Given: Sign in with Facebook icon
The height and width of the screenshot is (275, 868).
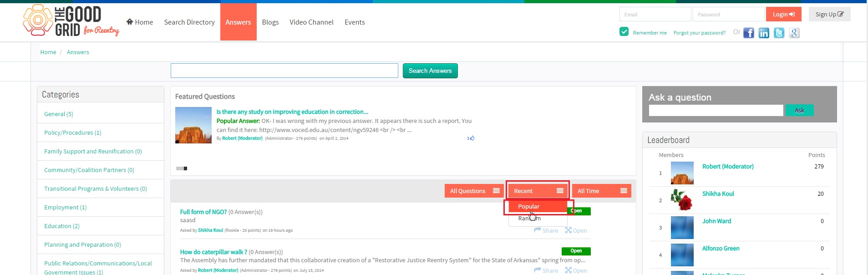Looking at the screenshot, I should pos(749,33).
